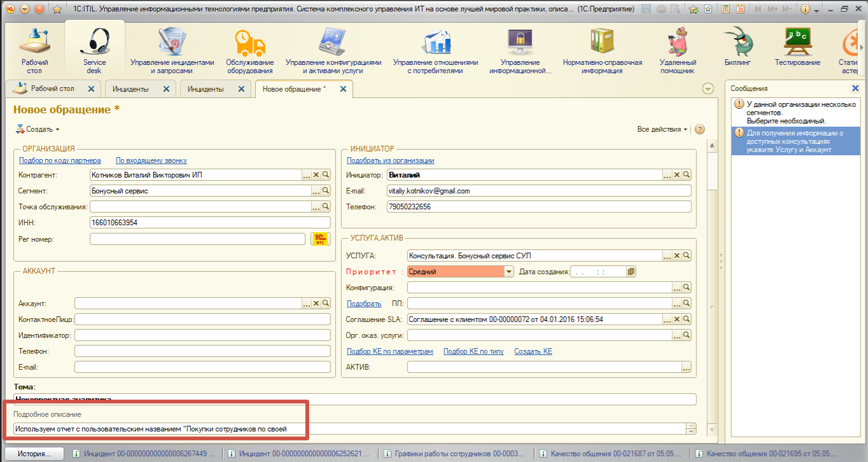Open the Конфигурация magnifier button

point(687,288)
